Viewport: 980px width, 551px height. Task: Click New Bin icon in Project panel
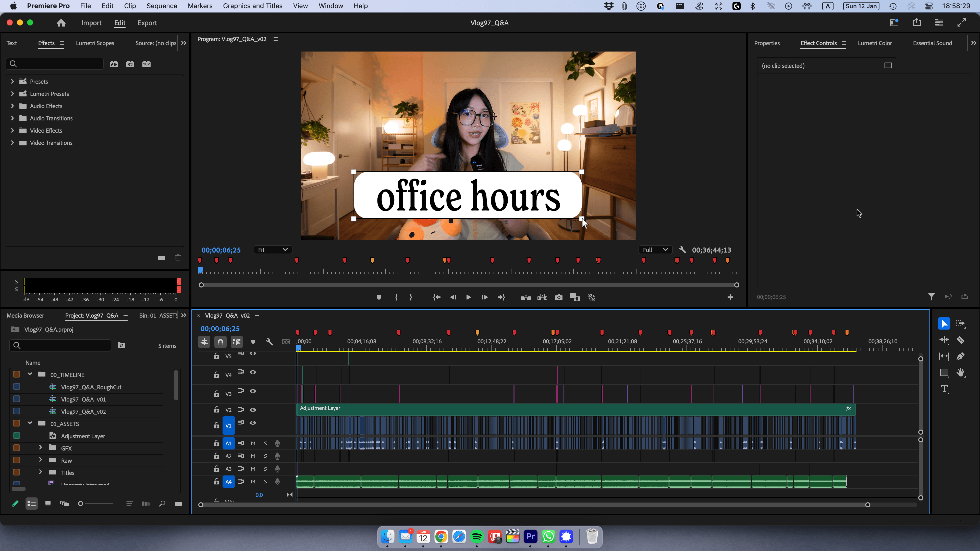point(178,504)
